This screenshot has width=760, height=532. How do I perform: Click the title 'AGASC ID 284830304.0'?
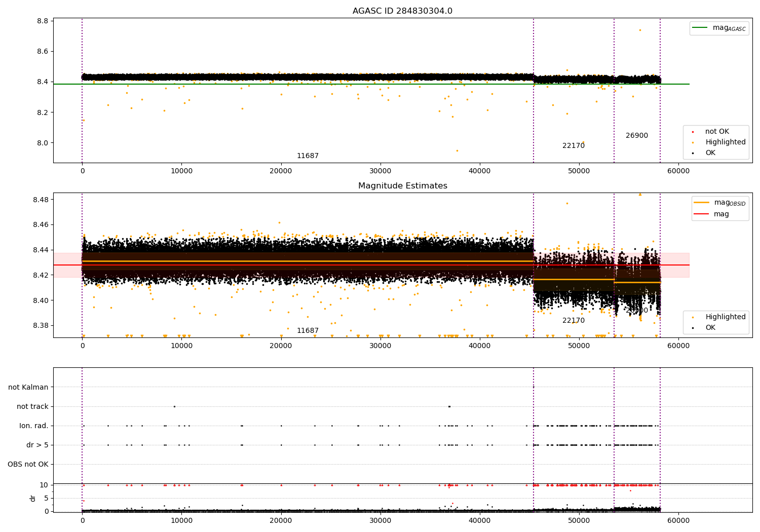tap(402, 11)
